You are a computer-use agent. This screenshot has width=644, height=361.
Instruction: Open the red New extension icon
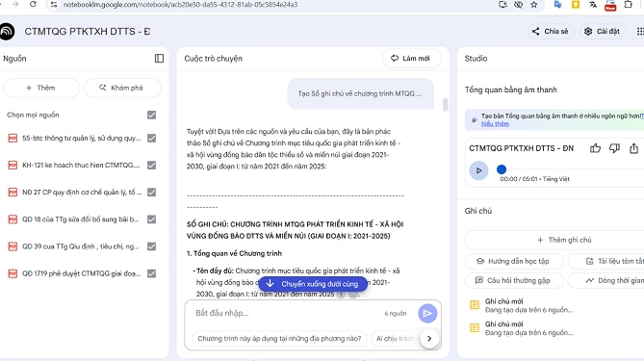[610, 5]
